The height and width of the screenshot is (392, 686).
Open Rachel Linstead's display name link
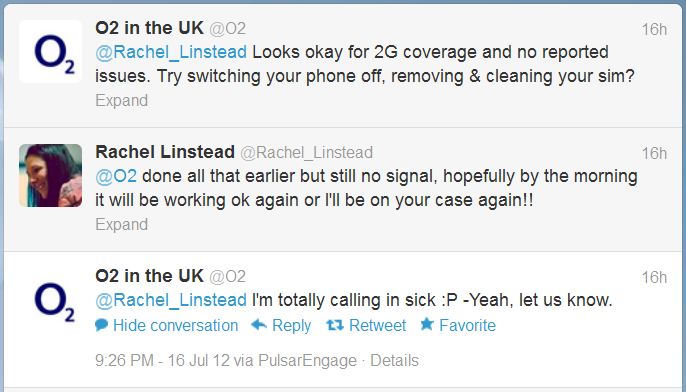click(x=165, y=152)
